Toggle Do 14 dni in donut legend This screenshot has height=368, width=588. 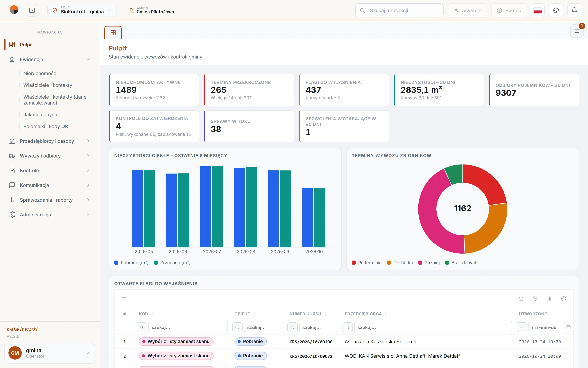tap(400, 263)
